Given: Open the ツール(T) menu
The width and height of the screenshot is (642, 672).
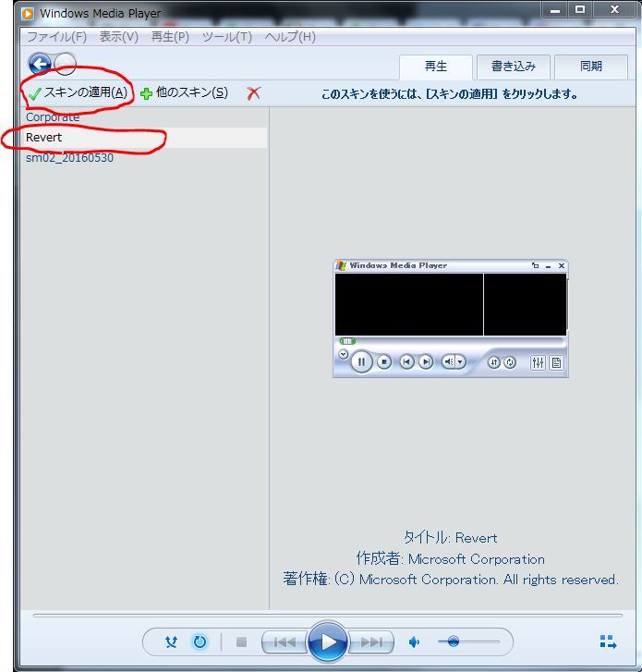Looking at the screenshot, I should coord(227,37).
